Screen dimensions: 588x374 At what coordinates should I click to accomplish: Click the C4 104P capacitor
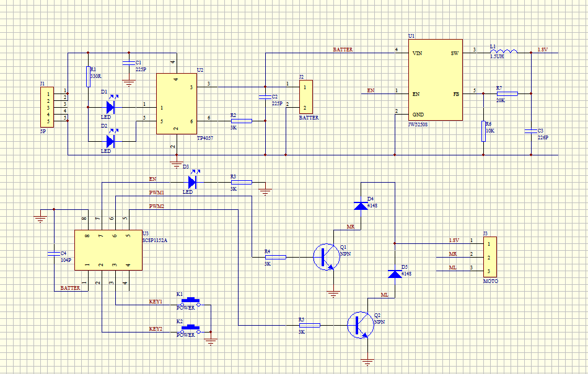pos(54,254)
